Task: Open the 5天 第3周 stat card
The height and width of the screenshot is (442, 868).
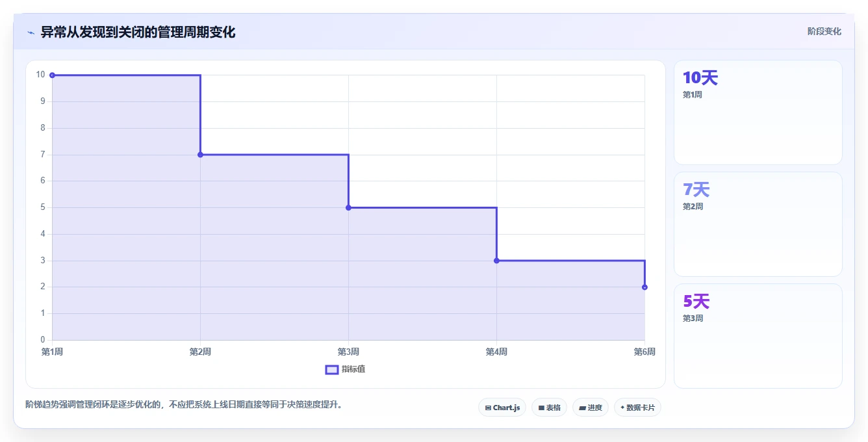Action: (758, 336)
